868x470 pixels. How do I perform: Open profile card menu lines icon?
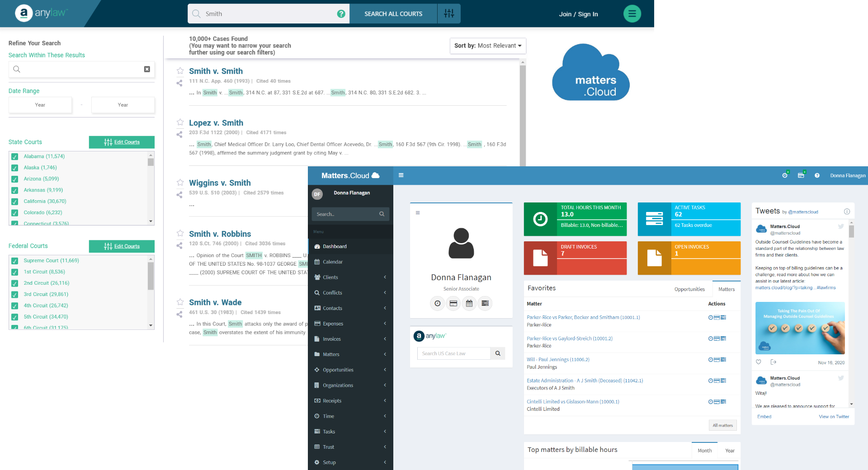418,213
